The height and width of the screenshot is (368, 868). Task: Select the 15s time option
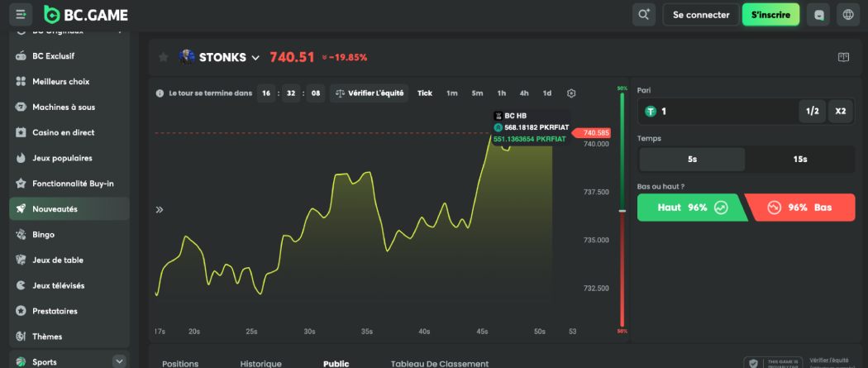coord(799,159)
